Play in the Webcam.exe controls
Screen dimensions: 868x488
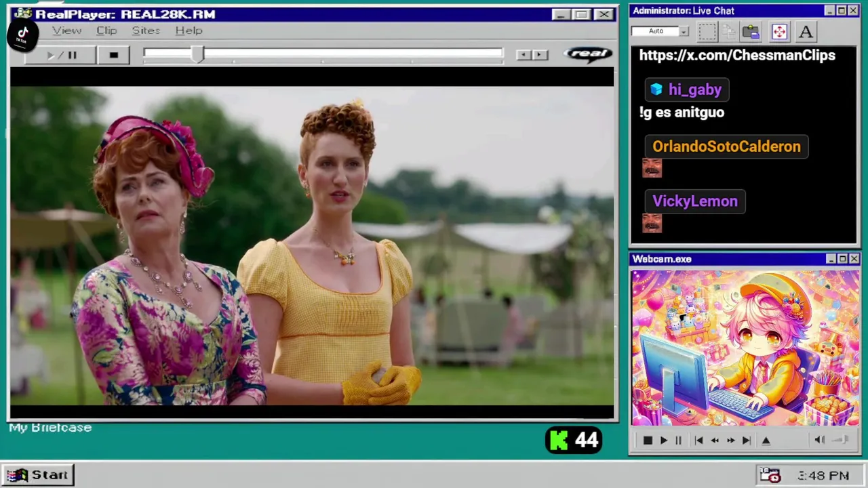pos(663,441)
